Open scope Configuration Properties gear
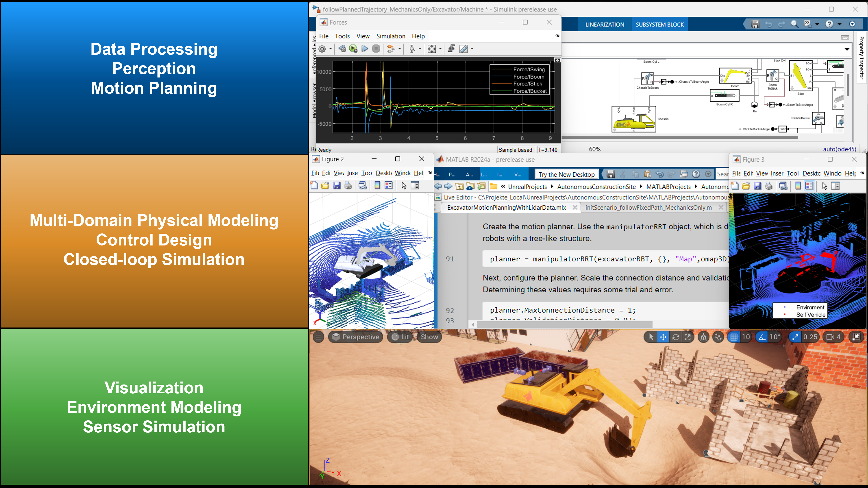This screenshot has height=488, width=868. pyautogui.click(x=322, y=49)
